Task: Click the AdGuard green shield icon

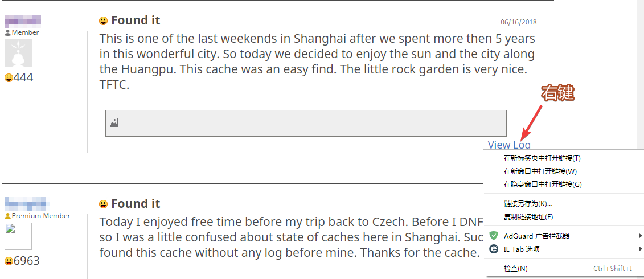Action: click(494, 236)
